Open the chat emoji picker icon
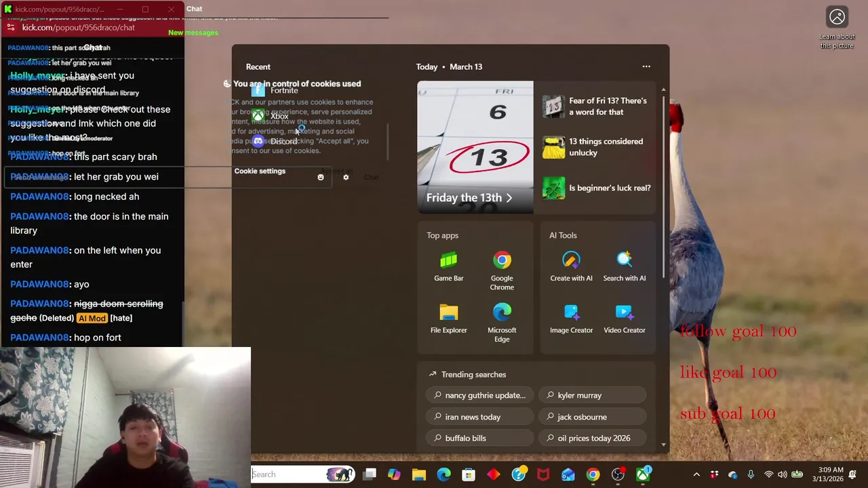Image resolution: width=868 pixels, height=488 pixels. (x=321, y=178)
